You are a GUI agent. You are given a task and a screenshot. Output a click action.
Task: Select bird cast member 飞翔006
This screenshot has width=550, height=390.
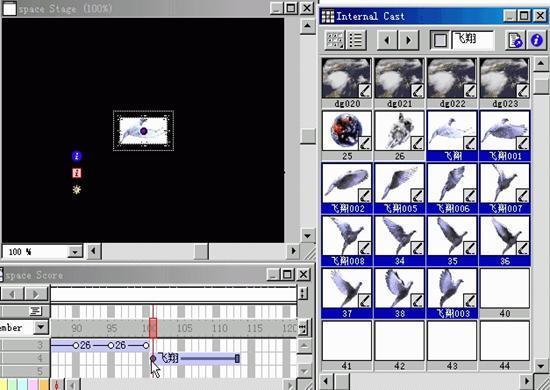[452, 188]
